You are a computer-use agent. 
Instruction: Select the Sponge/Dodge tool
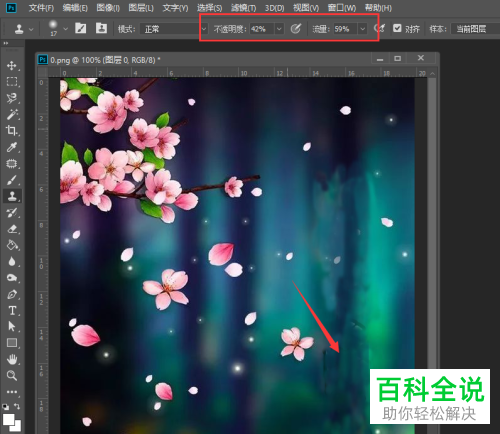12,278
